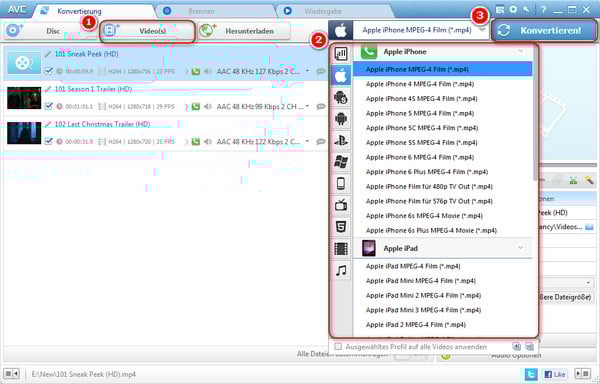Click the key registration icon
This screenshot has height=384, width=600.
(x=527, y=10)
